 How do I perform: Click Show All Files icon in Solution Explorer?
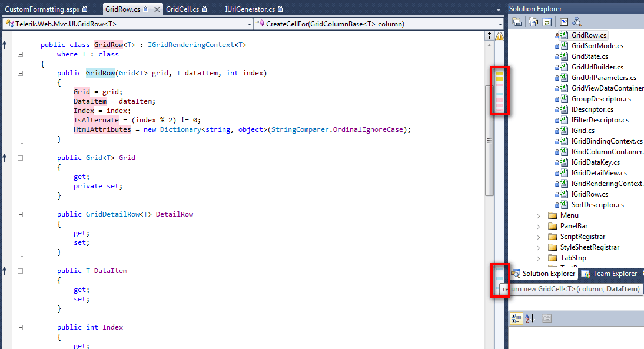(x=533, y=22)
